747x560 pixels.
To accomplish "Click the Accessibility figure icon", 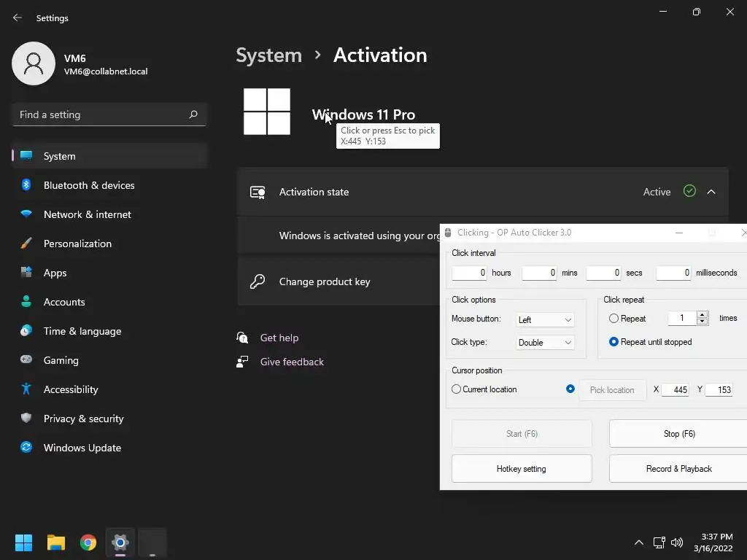I will pos(26,389).
